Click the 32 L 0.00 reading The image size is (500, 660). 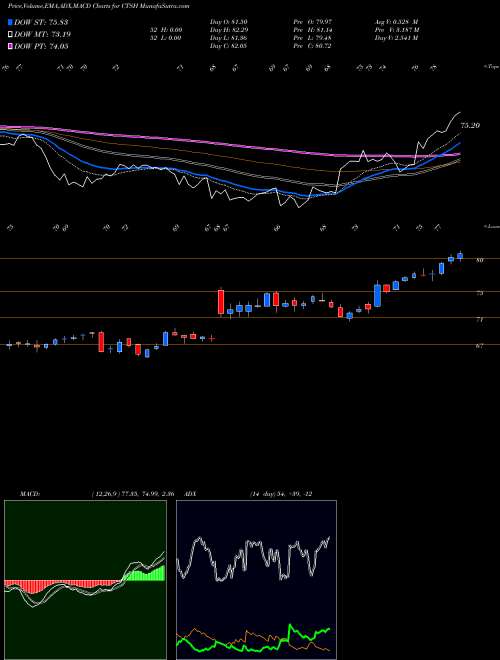click(165, 38)
